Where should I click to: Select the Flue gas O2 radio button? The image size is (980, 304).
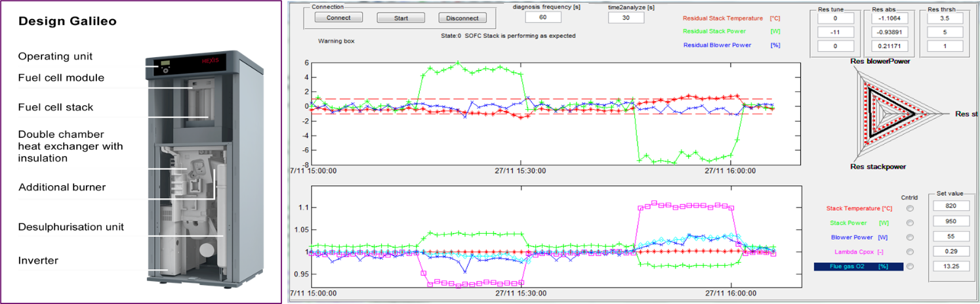click(909, 266)
